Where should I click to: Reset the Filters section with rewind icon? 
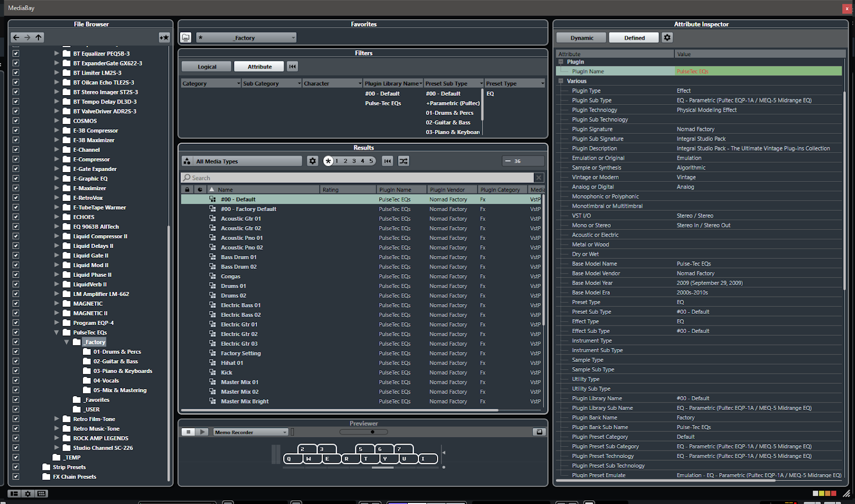coord(292,66)
